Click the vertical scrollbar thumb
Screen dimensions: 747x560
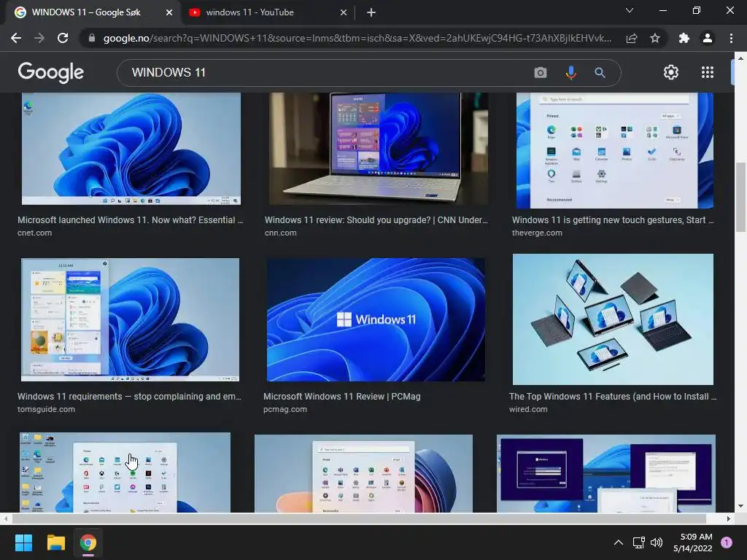[x=740, y=196]
